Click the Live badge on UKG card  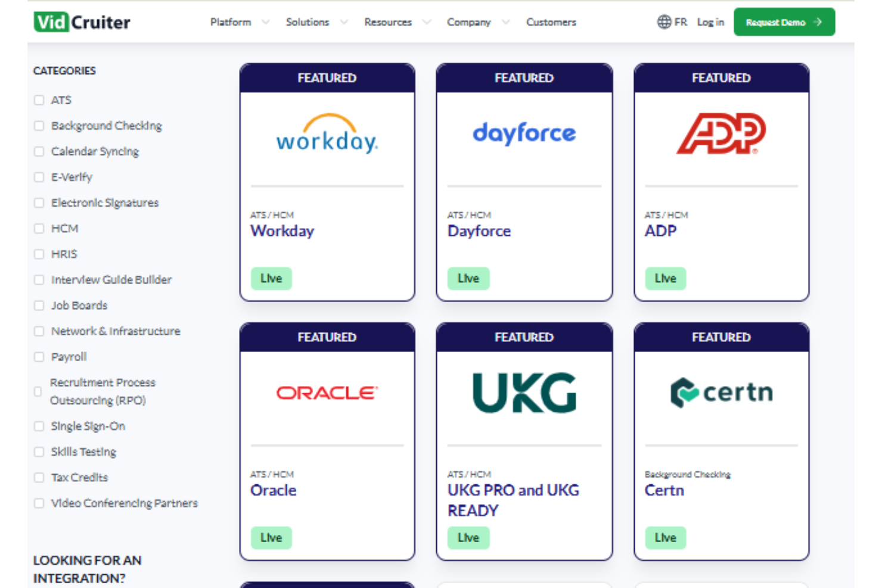468,537
